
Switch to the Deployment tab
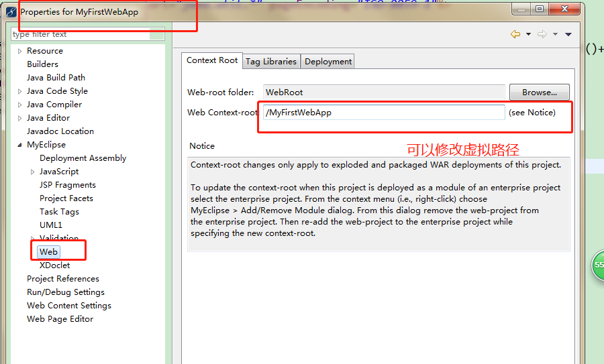coord(328,62)
